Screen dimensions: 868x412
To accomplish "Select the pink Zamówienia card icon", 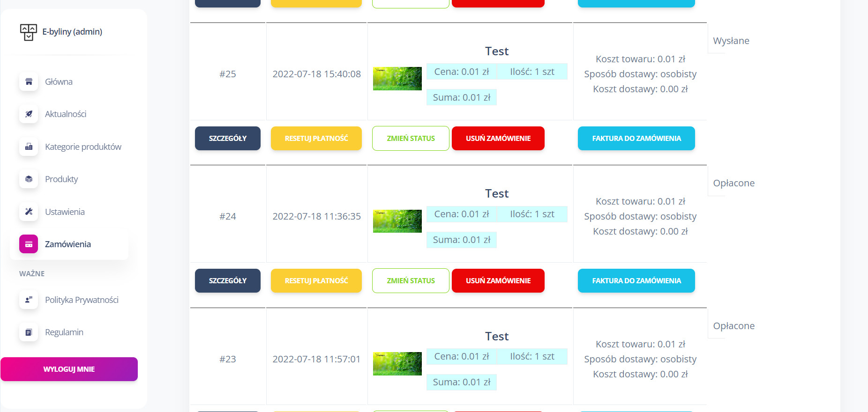I will (x=29, y=244).
